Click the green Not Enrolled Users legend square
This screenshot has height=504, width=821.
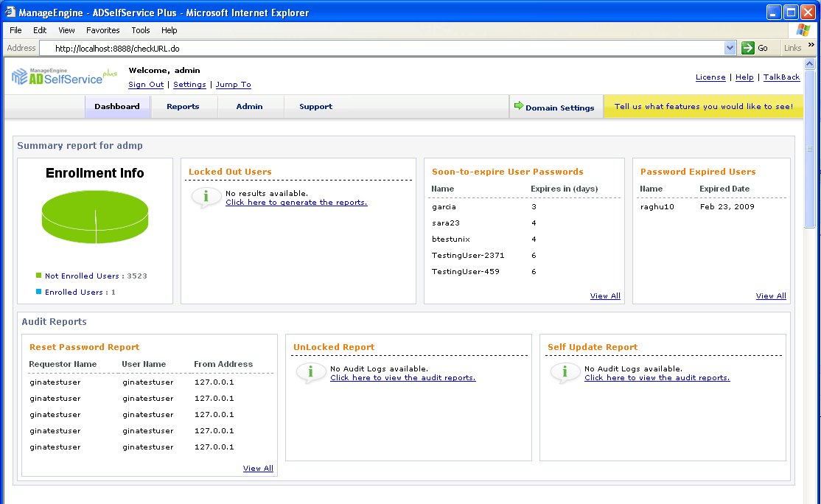38,276
